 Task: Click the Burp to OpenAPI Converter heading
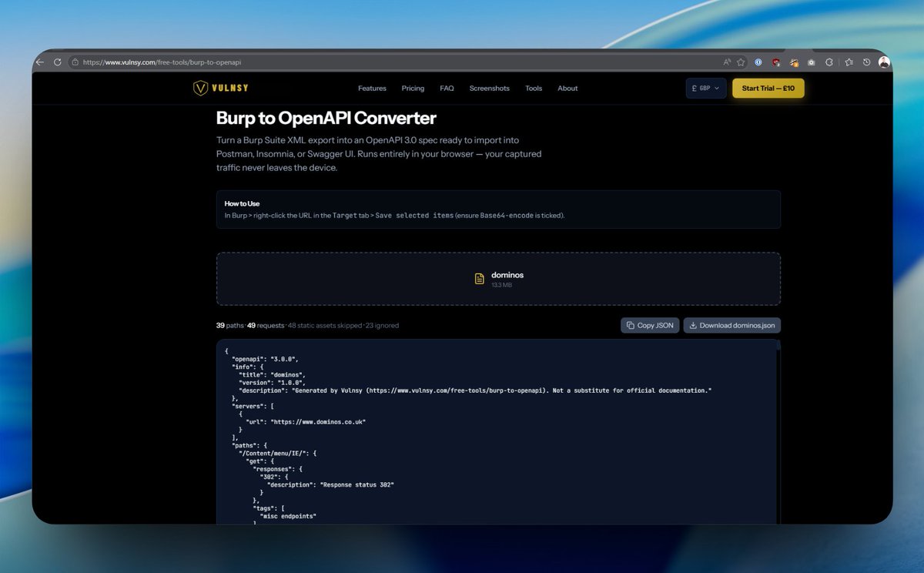coord(326,118)
